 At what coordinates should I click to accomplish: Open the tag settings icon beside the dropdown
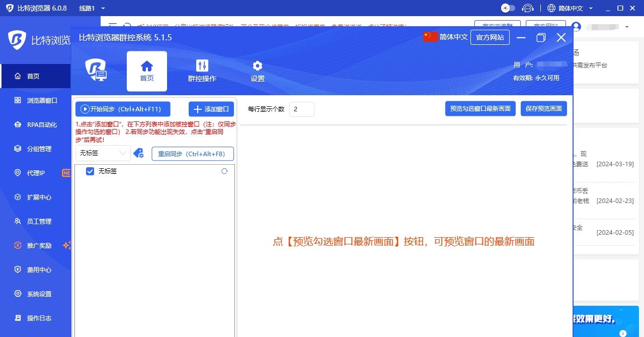pos(138,153)
